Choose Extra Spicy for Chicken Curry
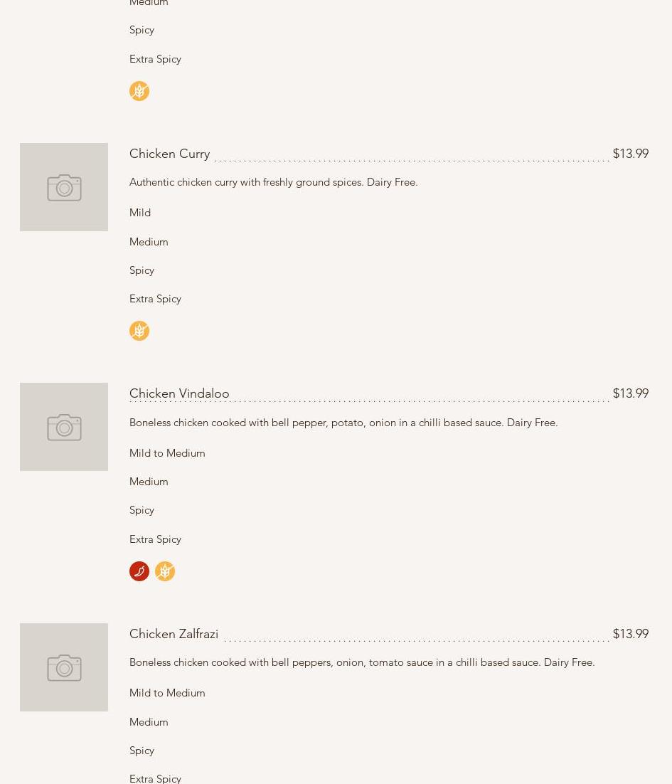 tap(155, 299)
